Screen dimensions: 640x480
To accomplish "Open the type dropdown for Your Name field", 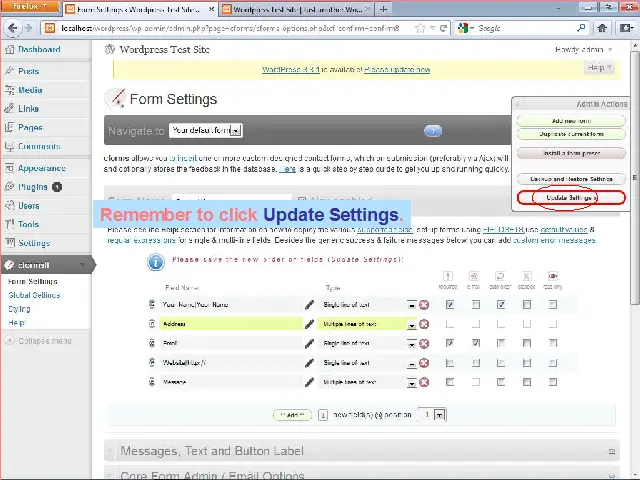I will point(411,305).
